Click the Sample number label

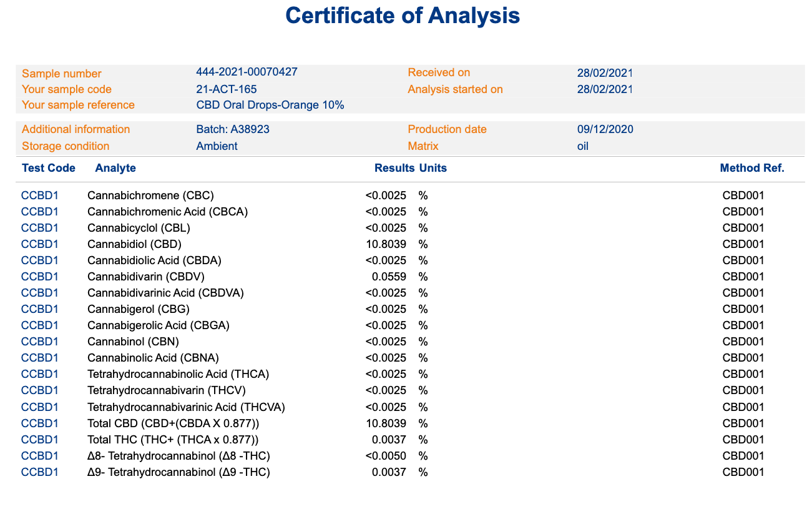click(x=61, y=74)
